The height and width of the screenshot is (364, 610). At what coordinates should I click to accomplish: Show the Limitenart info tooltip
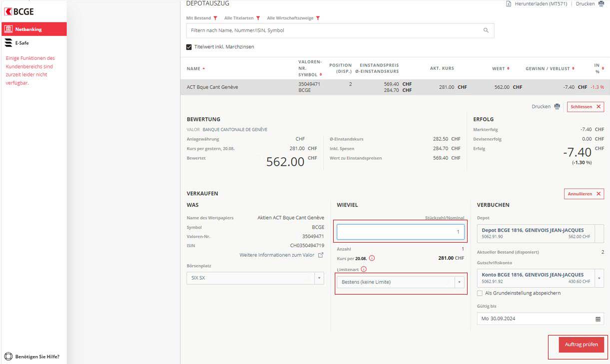pyautogui.click(x=364, y=269)
